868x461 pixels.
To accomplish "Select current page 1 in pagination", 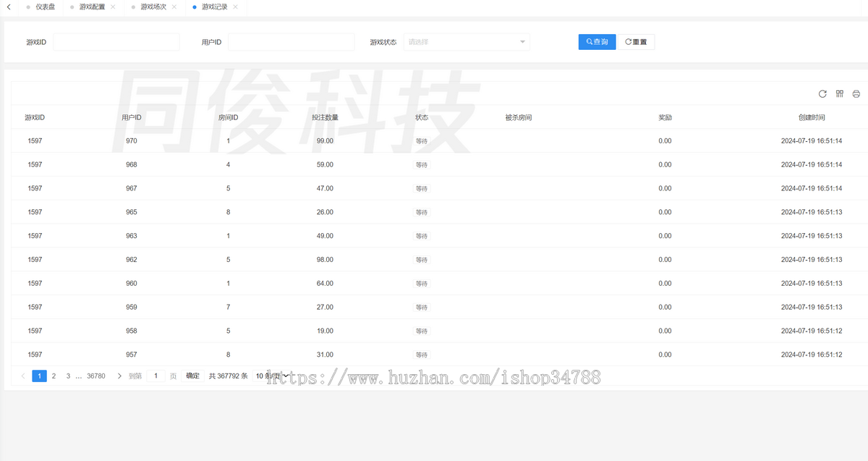I will click(39, 376).
